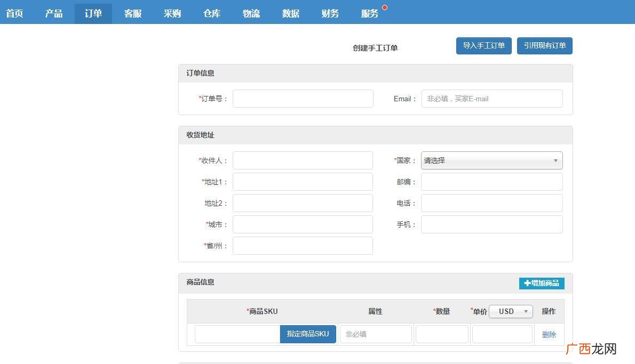This screenshot has width=635, height=364.
Task: Click the 订单信息 section header
Action: click(x=200, y=73)
